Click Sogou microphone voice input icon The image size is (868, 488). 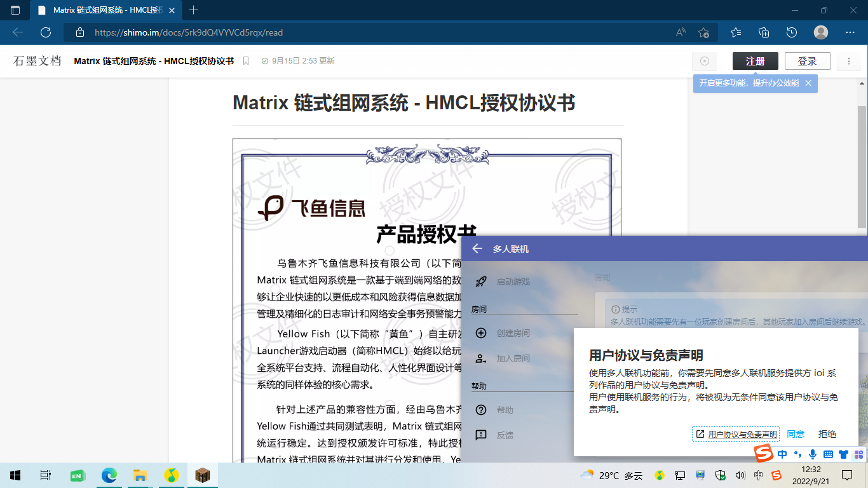pyautogui.click(x=813, y=454)
